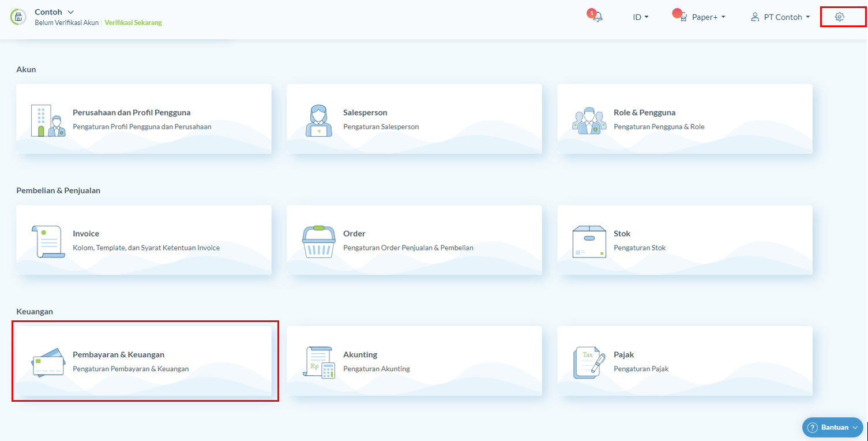Image resolution: width=868 pixels, height=441 pixels.
Task: Open the settings gear icon
Action: 840,17
